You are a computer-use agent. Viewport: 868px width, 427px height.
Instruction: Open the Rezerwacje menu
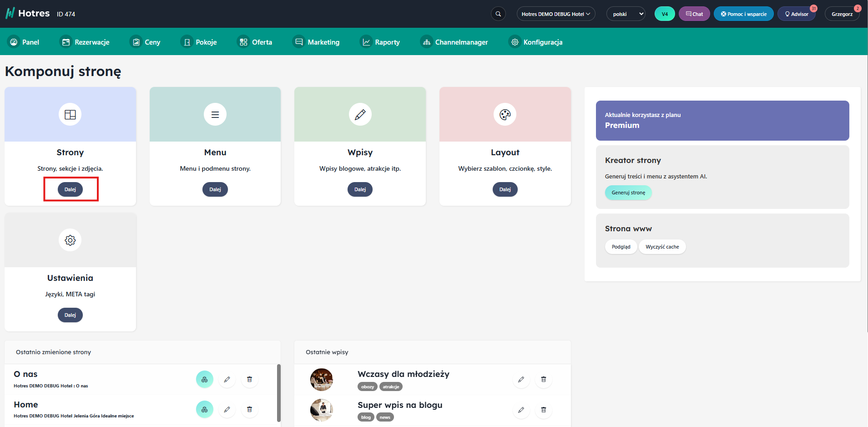tap(85, 42)
